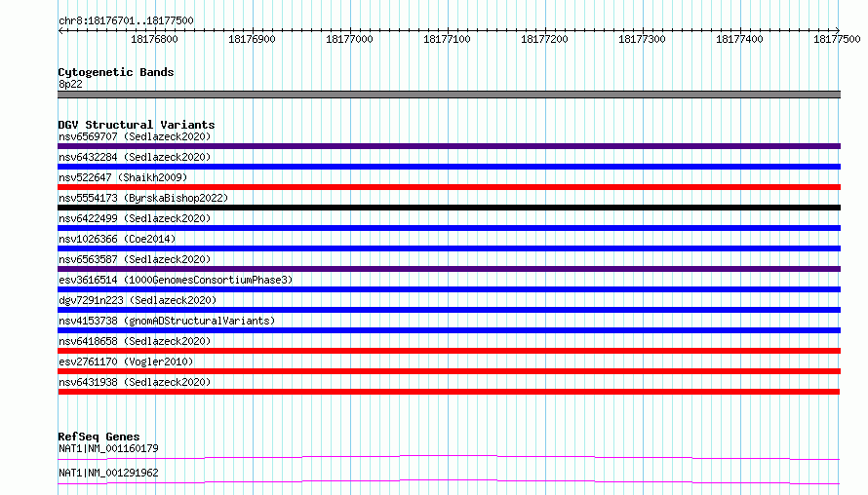The width and height of the screenshot is (868, 495).
Task: Click ruler position 18177200
Action: coord(544,39)
